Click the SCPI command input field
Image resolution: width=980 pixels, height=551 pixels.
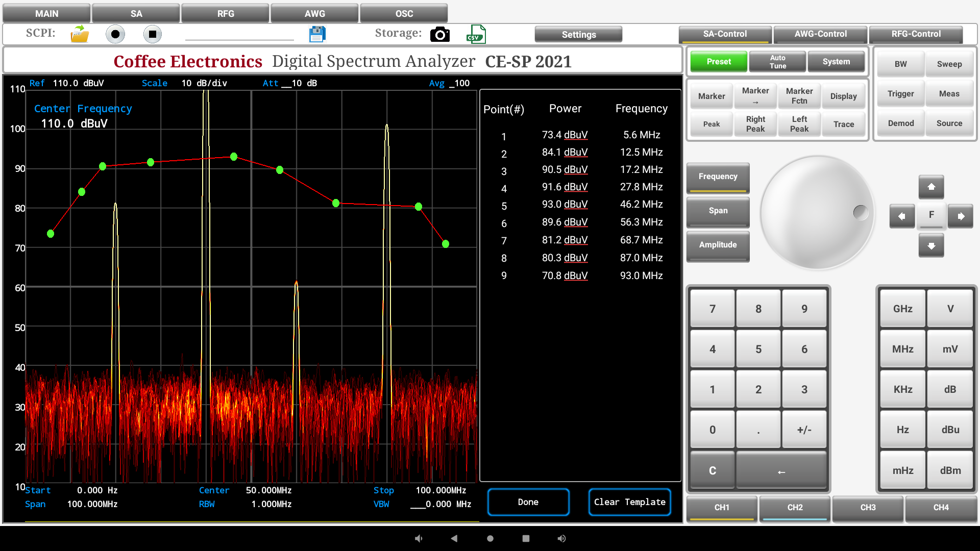[239, 34]
